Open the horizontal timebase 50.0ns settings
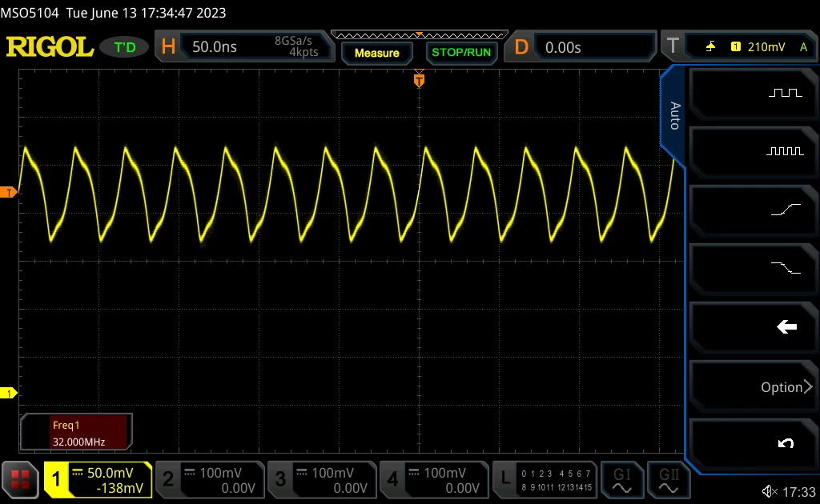Viewport: 820px width, 504px height. [x=244, y=47]
